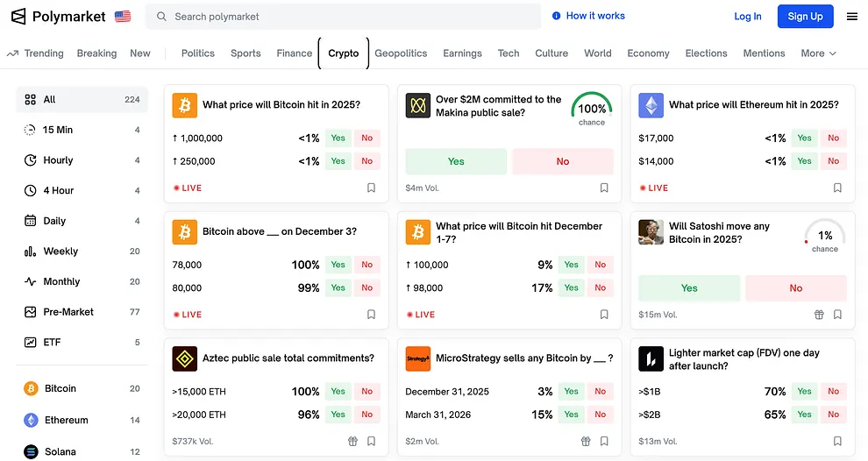
Task: Bookmark the Makina public sale market
Action: (604, 188)
